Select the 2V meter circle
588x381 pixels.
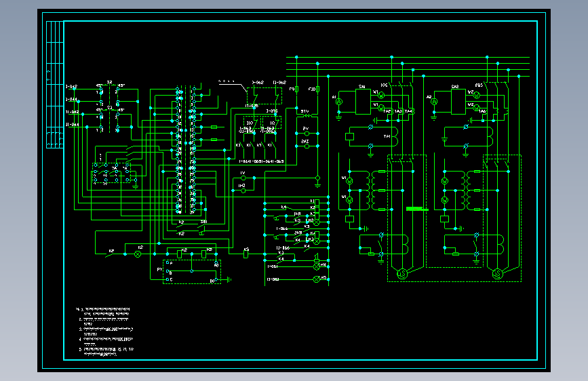(307, 134)
